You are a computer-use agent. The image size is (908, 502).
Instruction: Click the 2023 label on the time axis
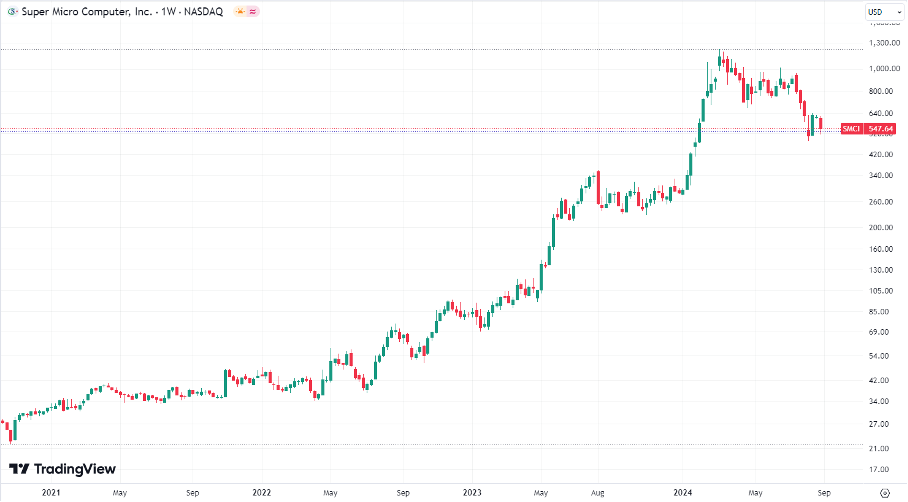click(473, 492)
